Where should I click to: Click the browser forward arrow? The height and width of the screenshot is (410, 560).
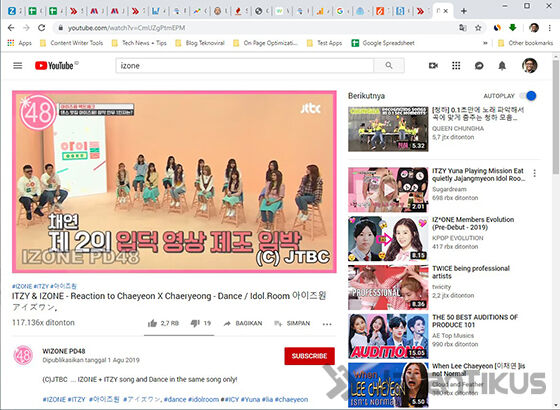(26, 28)
